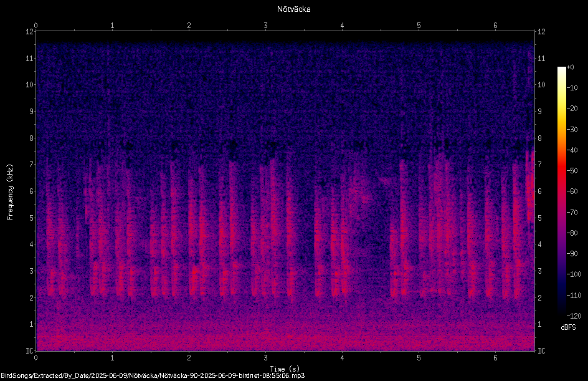588x381 pixels.
Task: Click the -20 yellow area of the color scale
Action: click(x=561, y=109)
